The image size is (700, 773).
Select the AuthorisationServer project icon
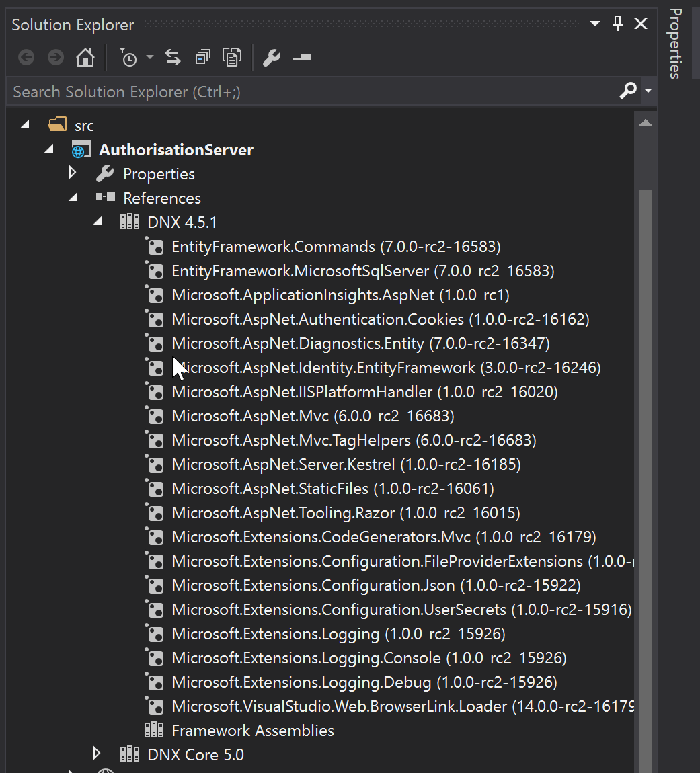(x=81, y=149)
